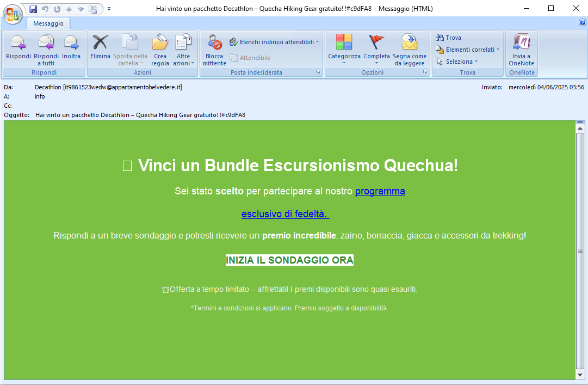The image size is (588, 385).
Task: Redo with the Quick Access arrow
Action: tap(57, 9)
